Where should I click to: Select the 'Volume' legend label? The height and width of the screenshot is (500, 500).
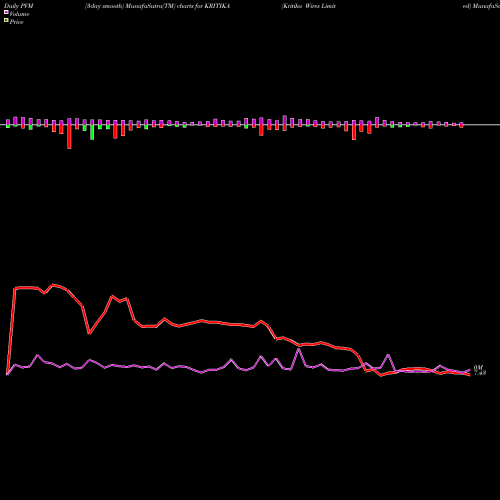click(19, 14)
